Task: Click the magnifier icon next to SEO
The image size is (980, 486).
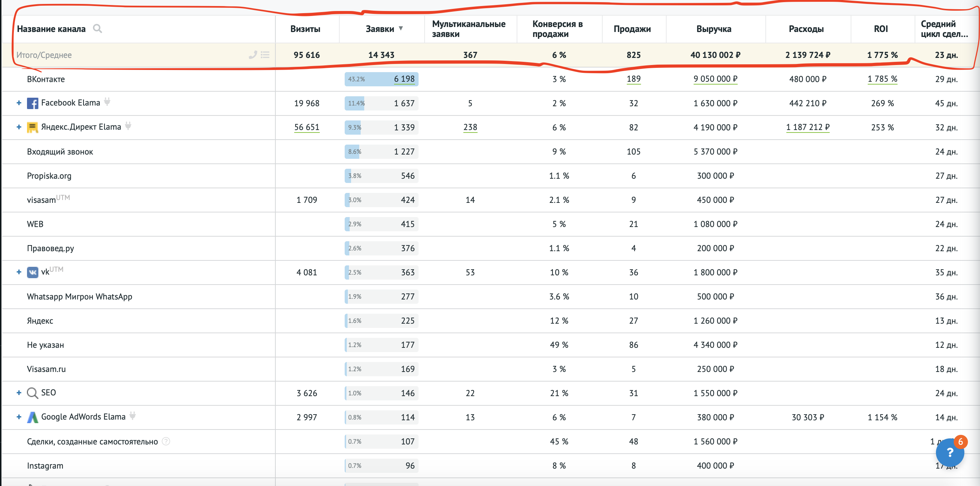Action: pos(32,393)
